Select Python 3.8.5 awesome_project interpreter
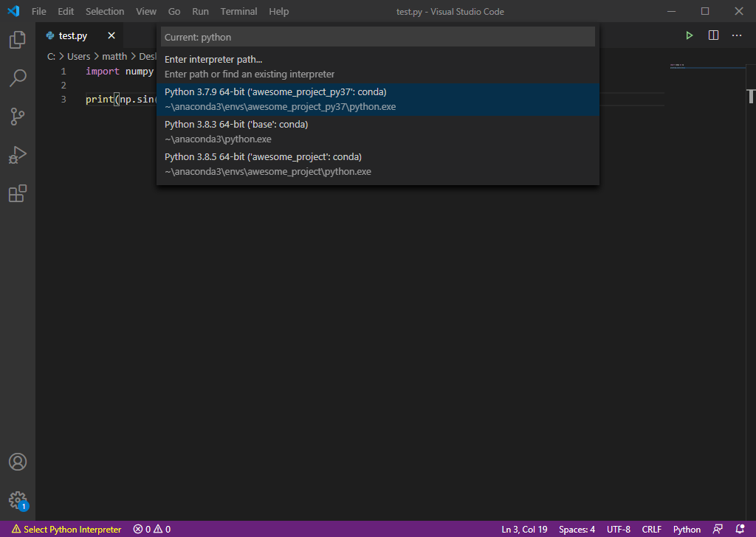The width and height of the screenshot is (756, 537). click(x=377, y=164)
